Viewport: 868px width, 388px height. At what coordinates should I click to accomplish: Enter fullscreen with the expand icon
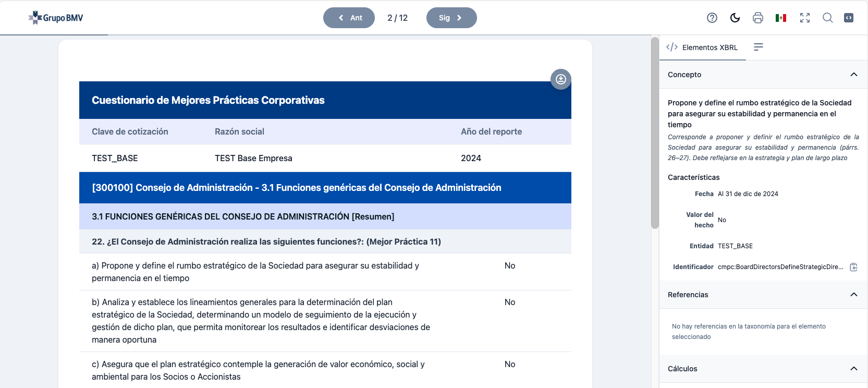pos(805,18)
